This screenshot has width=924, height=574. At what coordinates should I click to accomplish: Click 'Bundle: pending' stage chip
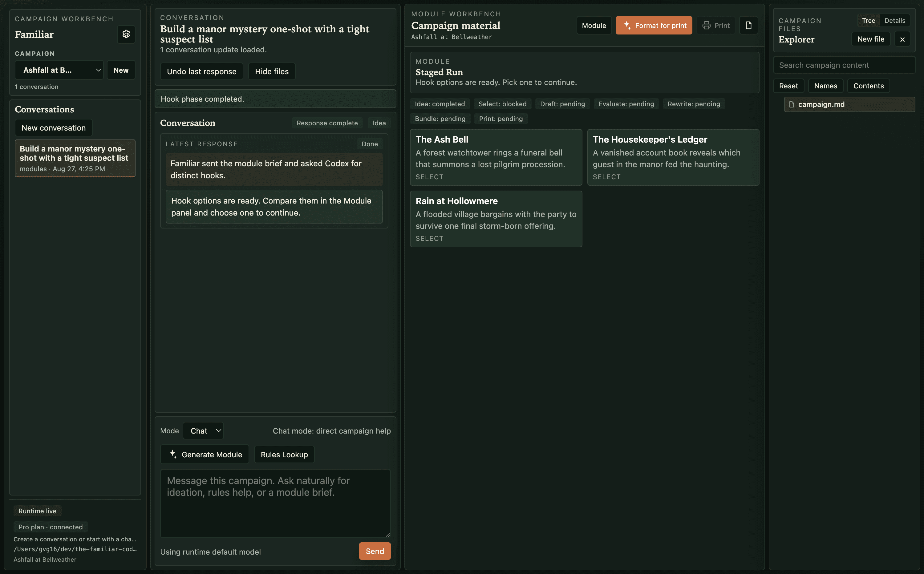pos(440,119)
